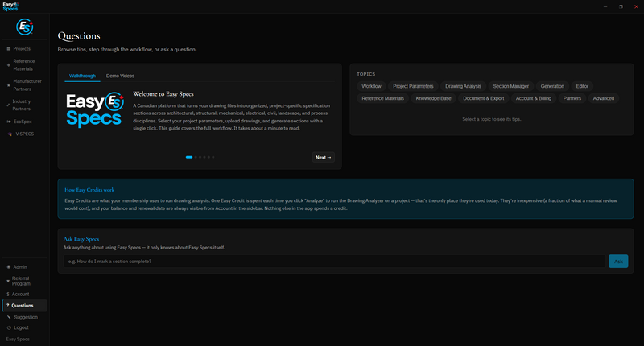Open the Admin section

click(19, 267)
